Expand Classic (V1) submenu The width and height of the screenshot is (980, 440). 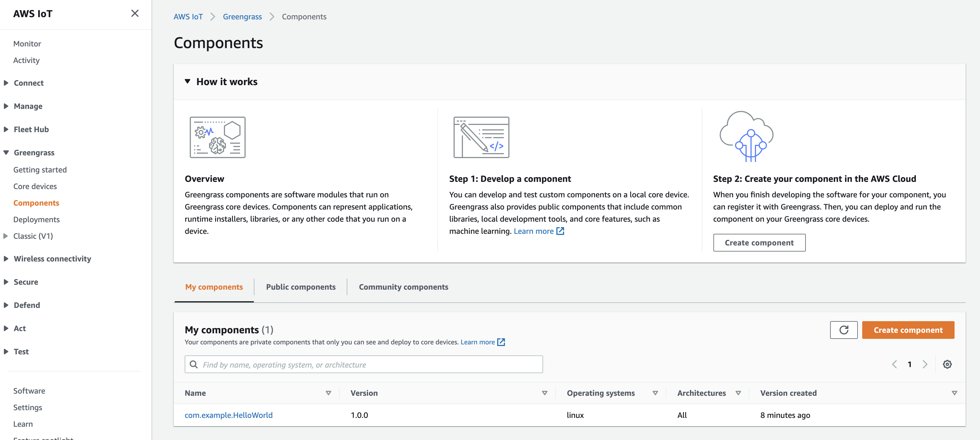tap(6, 236)
